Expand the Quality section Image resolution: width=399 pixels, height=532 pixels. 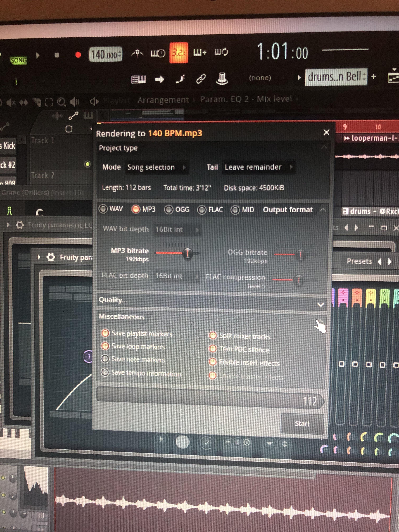(x=320, y=305)
